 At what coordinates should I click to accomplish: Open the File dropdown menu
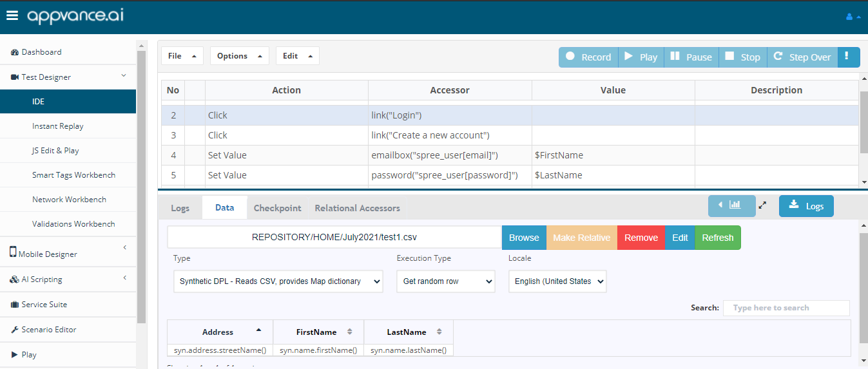[182, 56]
